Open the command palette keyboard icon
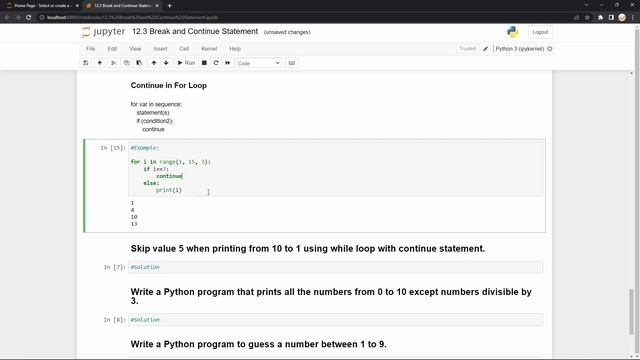This screenshot has height=360, width=640. click(292, 63)
